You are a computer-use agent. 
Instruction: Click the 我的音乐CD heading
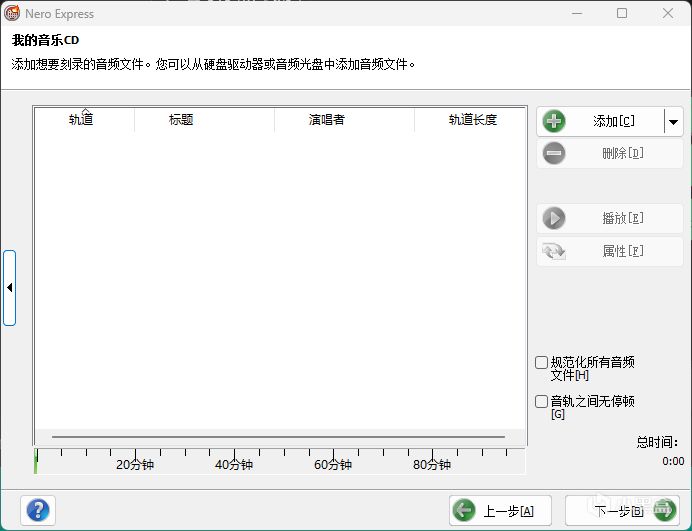click(45, 40)
